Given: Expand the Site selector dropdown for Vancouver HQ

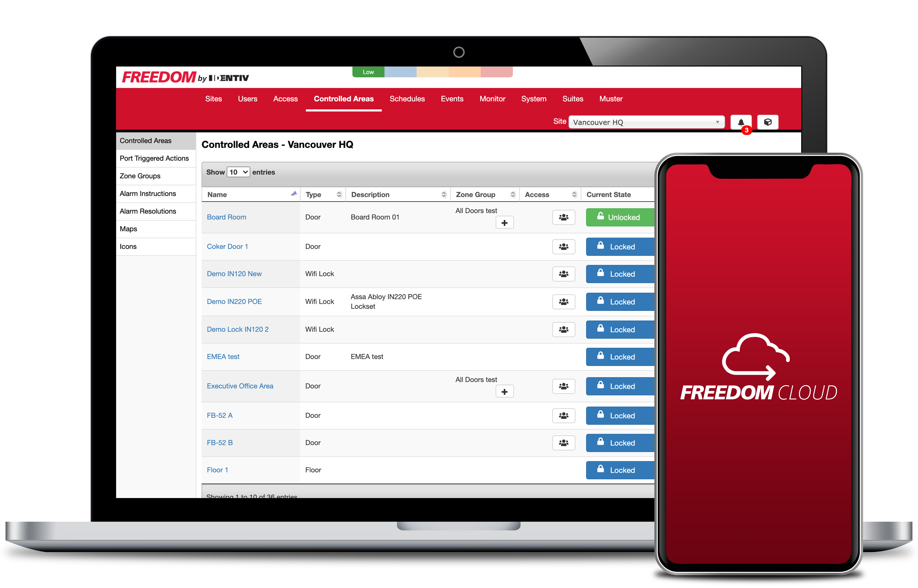Looking at the screenshot, I should (x=717, y=122).
